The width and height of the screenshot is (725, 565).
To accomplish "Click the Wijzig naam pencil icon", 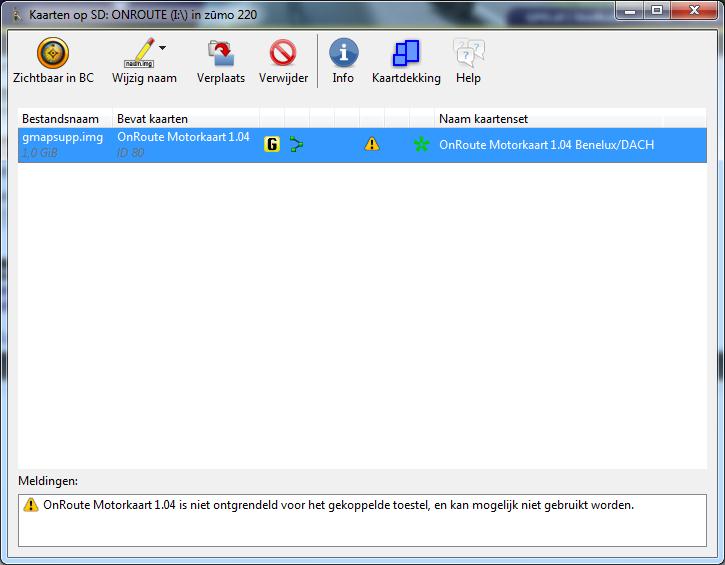I will (x=139, y=53).
